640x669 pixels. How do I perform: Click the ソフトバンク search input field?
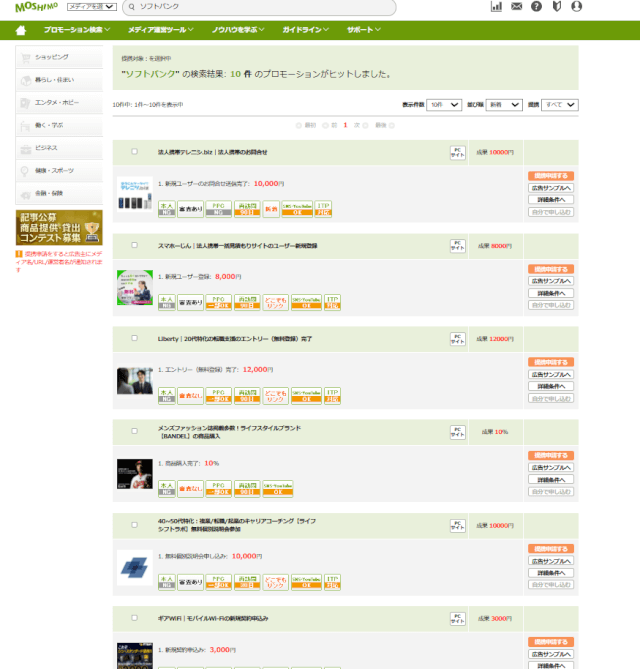[258, 7]
